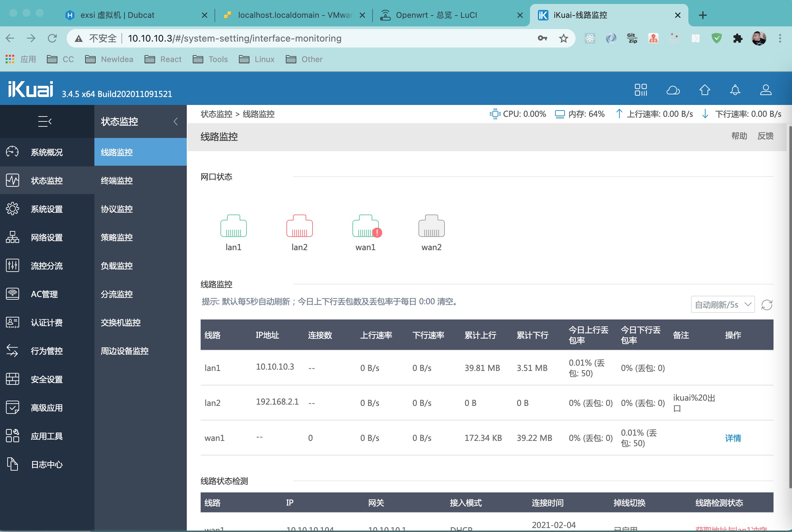The height and width of the screenshot is (532, 792).
Task: Select the 交换机监控 submenu item
Action: [x=141, y=323]
